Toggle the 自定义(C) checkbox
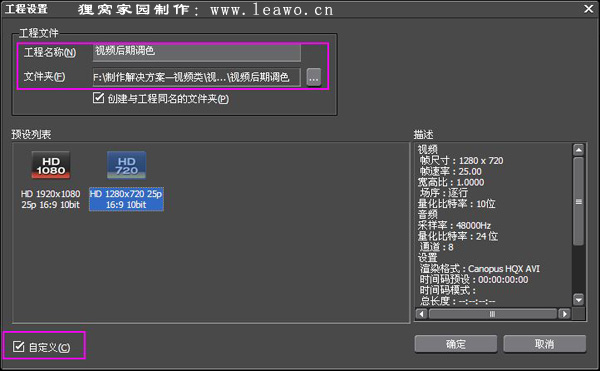 [18, 347]
